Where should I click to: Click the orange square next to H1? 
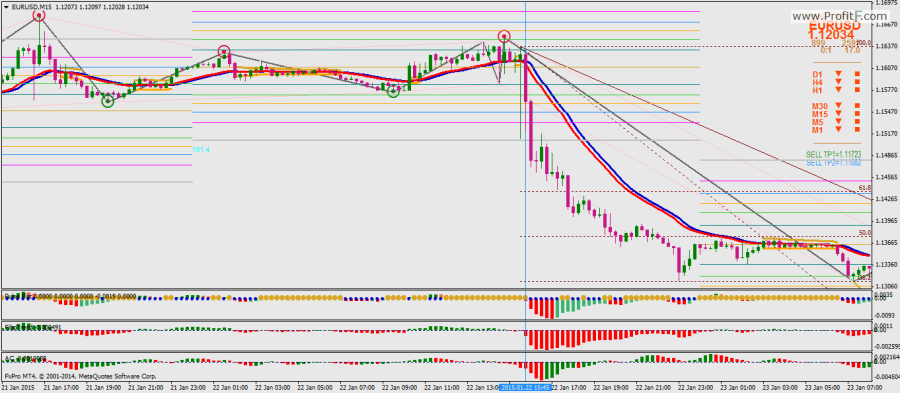coord(858,90)
